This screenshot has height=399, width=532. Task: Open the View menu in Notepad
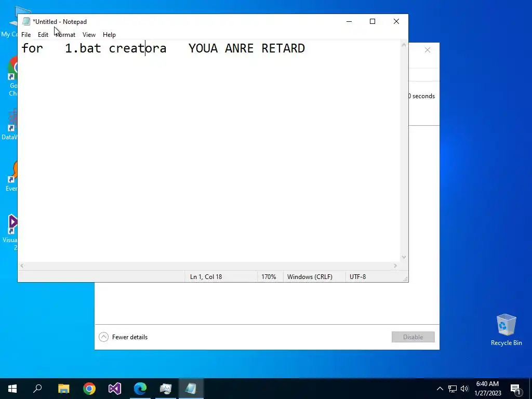pos(89,35)
